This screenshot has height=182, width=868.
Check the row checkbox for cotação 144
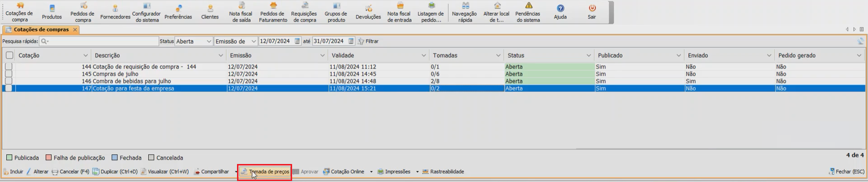tap(9, 67)
